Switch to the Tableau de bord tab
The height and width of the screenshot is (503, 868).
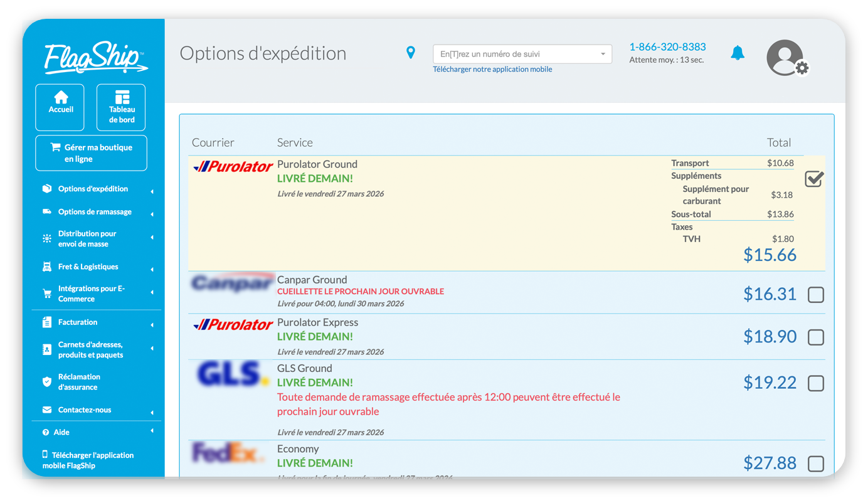120,107
